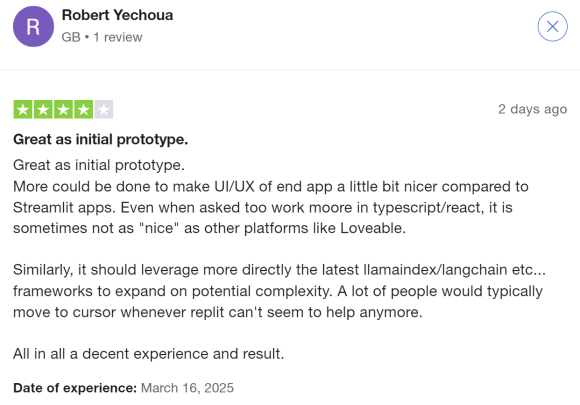Click the purple R avatar circle
Image resolution: width=580 pixels, height=405 pixels.
33,26
